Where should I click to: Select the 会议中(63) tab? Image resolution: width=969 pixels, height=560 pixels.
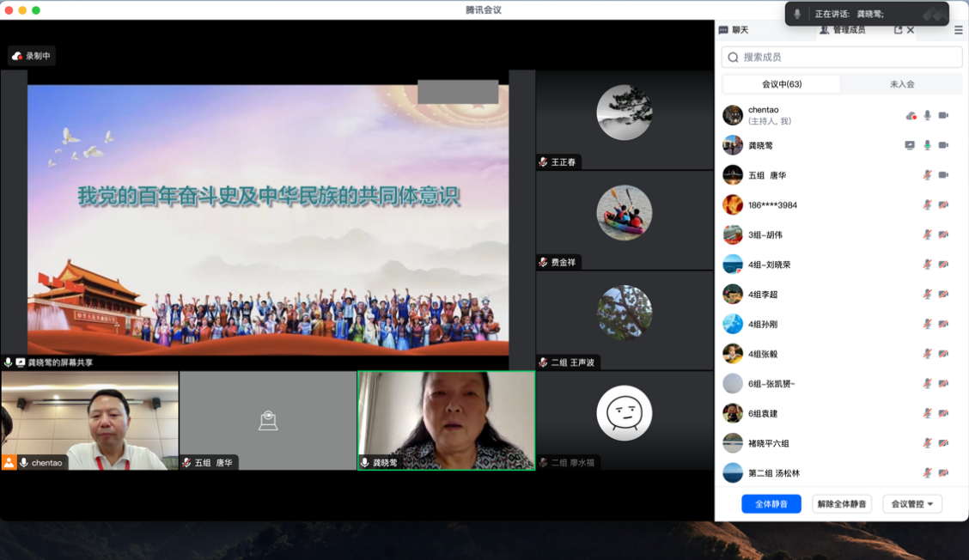coord(782,84)
